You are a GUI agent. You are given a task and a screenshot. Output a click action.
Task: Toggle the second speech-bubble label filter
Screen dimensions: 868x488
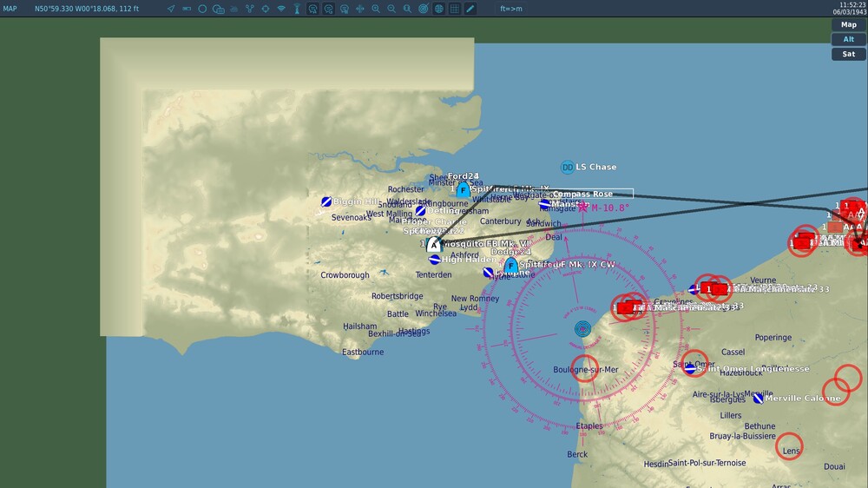coord(329,9)
